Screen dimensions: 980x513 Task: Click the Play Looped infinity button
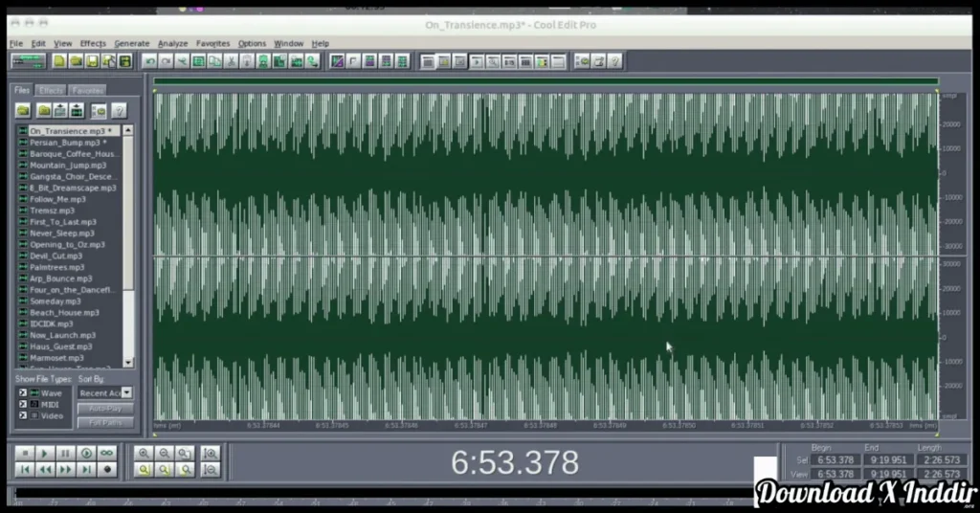click(x=107, y=453)
